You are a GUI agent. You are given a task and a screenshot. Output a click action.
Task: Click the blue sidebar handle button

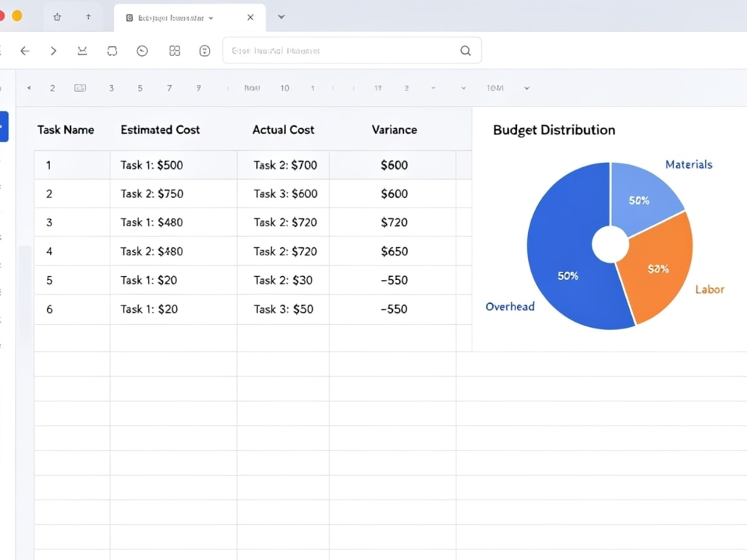[4, 127]
